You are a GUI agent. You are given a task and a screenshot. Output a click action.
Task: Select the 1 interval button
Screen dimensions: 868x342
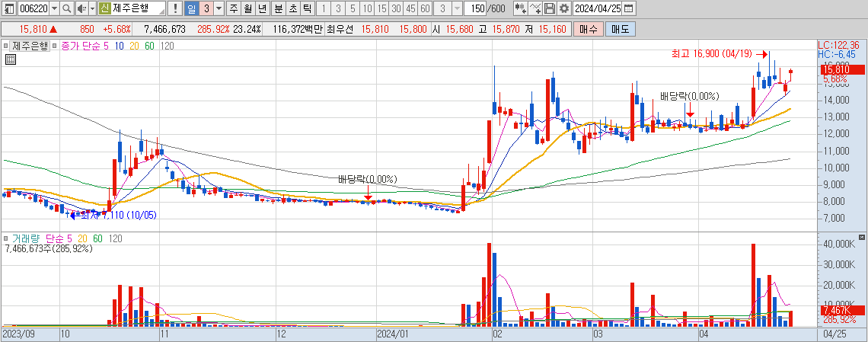324,8
